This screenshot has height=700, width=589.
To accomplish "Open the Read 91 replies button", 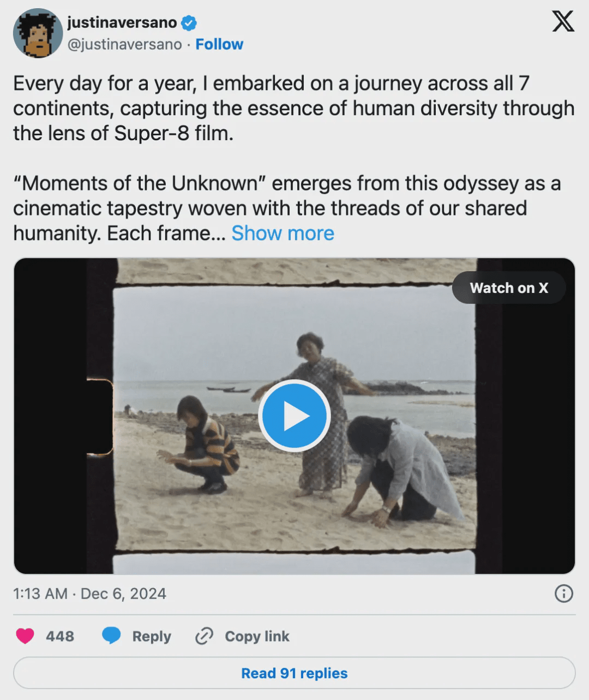I will coord(294,673).
